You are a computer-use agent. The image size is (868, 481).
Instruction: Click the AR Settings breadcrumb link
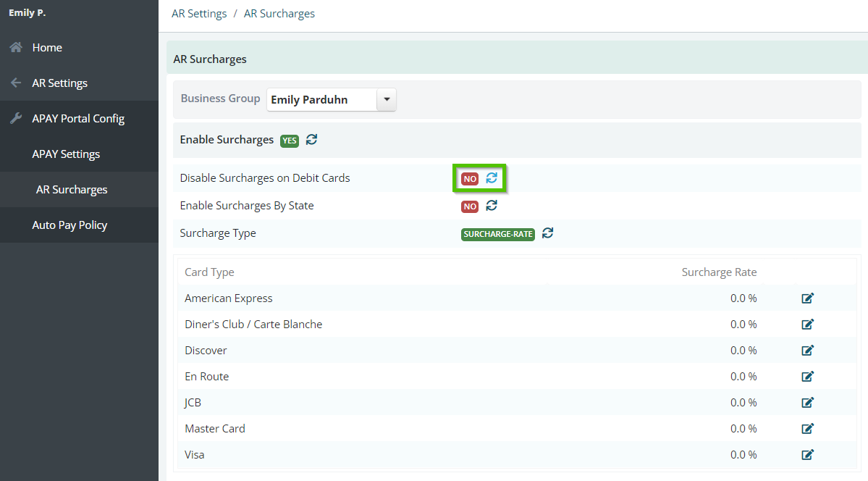click(199, 14)
